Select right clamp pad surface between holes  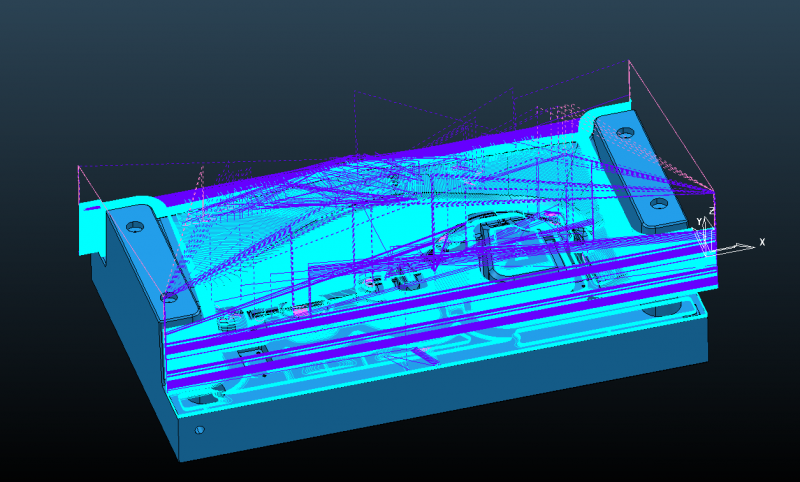point(641,166)
